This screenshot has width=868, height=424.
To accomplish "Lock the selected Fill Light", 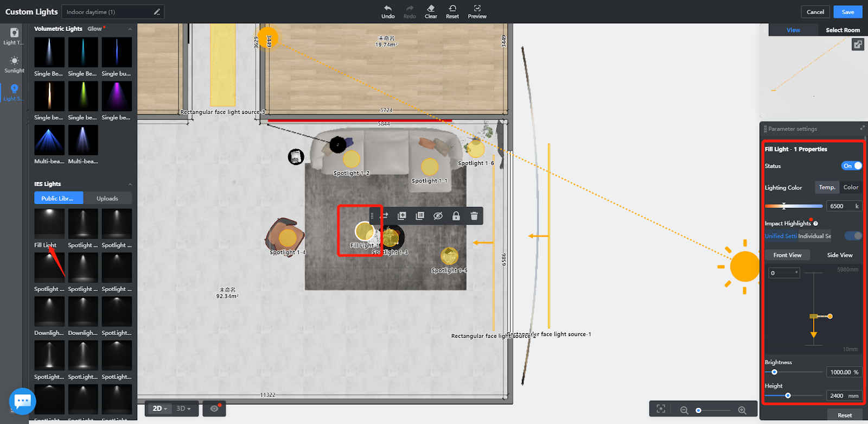I will [456, 216].
